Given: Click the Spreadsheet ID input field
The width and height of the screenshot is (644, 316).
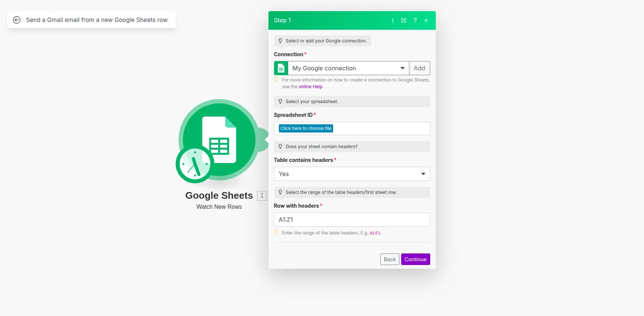Looking at the screenshot, I should tap(352, 128).
